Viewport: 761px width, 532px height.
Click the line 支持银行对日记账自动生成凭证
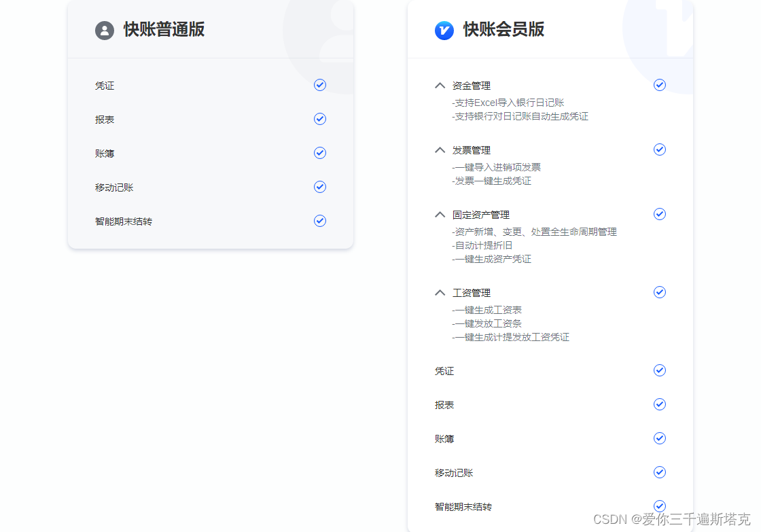click(x=520, y=116)
